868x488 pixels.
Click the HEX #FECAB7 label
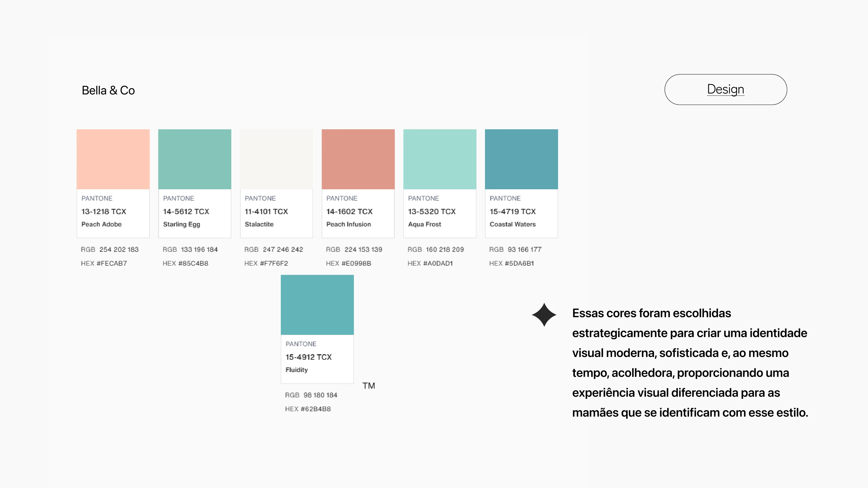(x=104, y=263)
